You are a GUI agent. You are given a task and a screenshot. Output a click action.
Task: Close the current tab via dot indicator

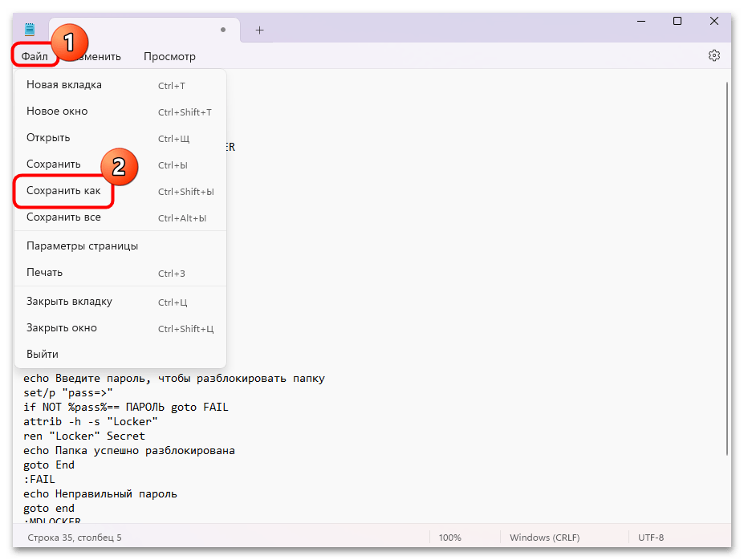point(223,30)
